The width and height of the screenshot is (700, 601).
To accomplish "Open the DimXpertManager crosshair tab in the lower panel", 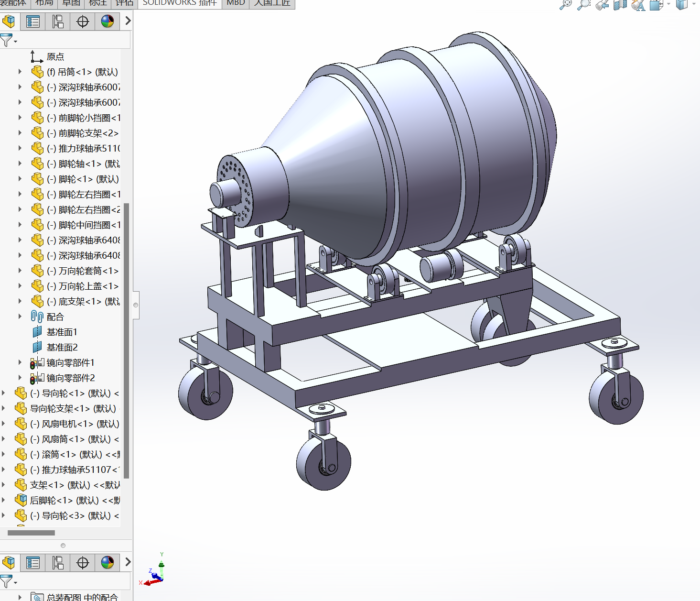I will 83,563.
